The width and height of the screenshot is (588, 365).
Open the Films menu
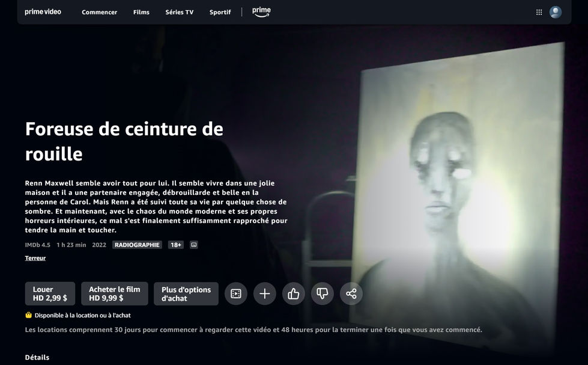pyautogui.click(x=141, y=13)
